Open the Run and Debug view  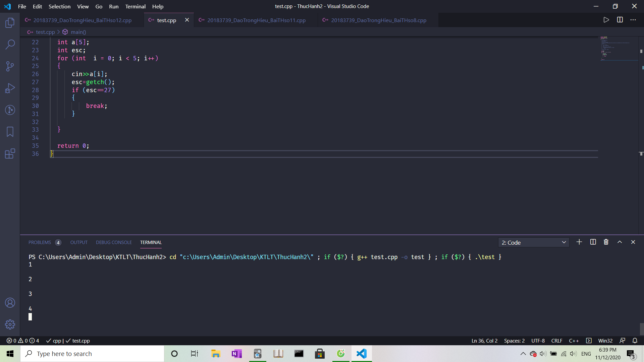click(x=10, y=88)
